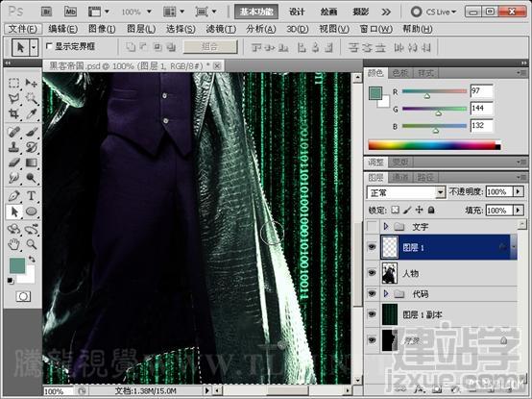Switch to the 设计 workspace

click(297, 12)
